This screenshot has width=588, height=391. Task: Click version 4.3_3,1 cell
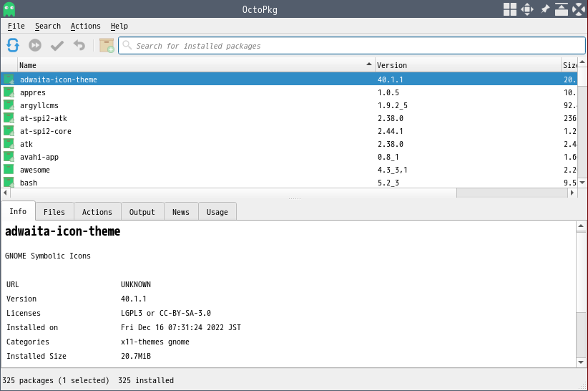392,170
